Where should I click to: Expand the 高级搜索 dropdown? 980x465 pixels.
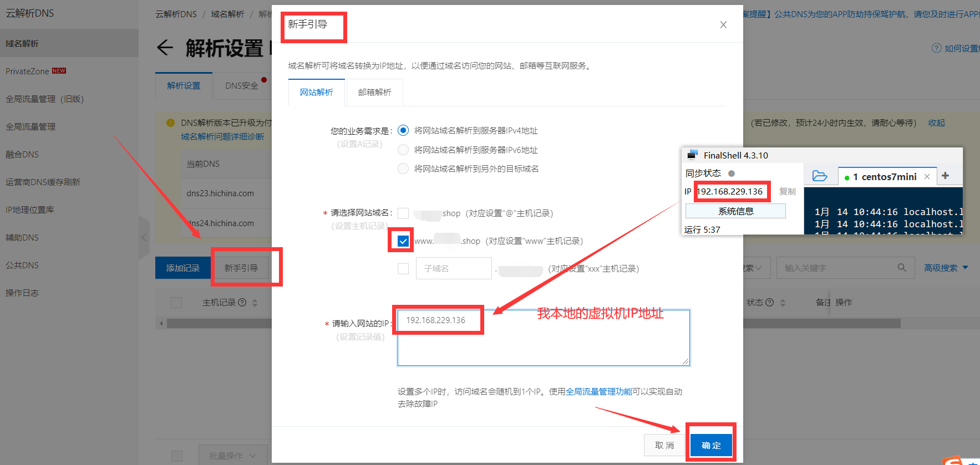pyautogui.click(x=946, y=268)
